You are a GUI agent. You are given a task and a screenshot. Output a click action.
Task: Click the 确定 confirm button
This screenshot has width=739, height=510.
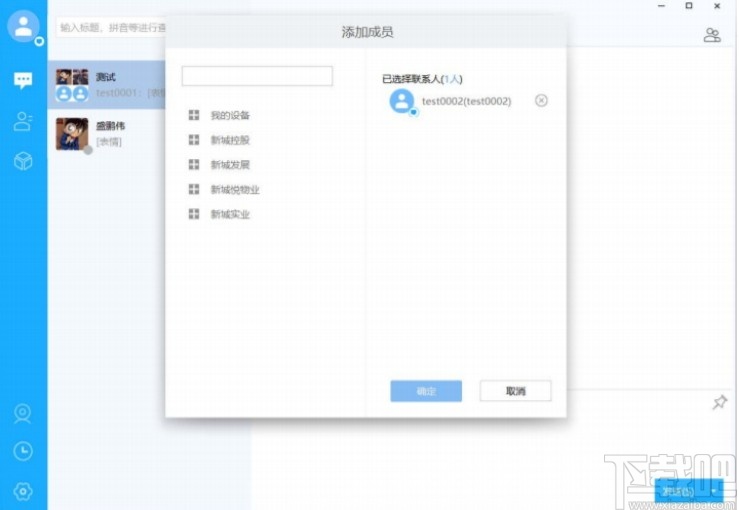tap(426, 391)
